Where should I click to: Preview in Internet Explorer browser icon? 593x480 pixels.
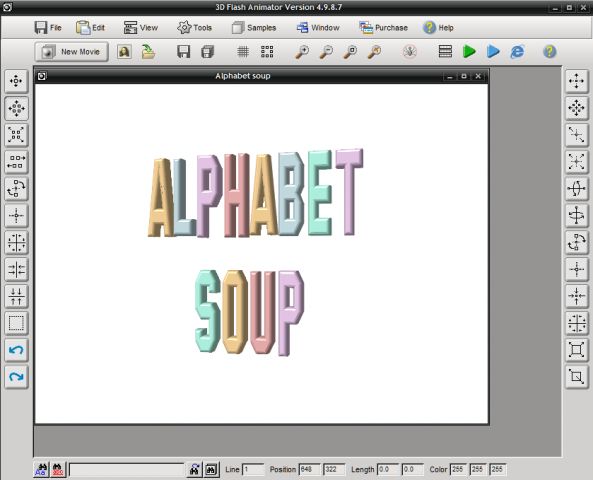click(x=517, y=51)
